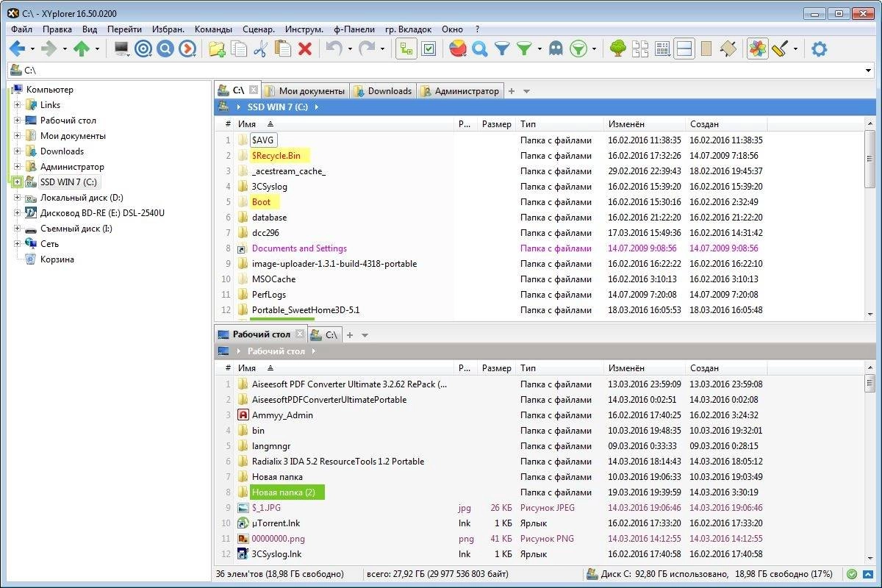Click the green check status icon in the status bar
Screen dimensions: 882x588
coord(852,574)
